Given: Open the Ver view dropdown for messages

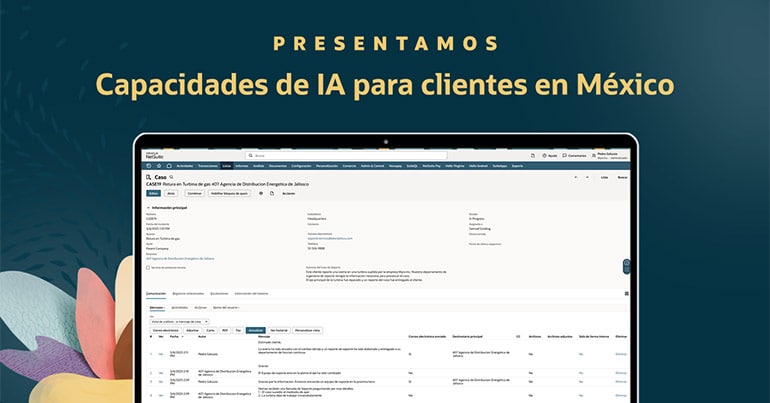Looking at the screenshot, I should coord(179,322).
